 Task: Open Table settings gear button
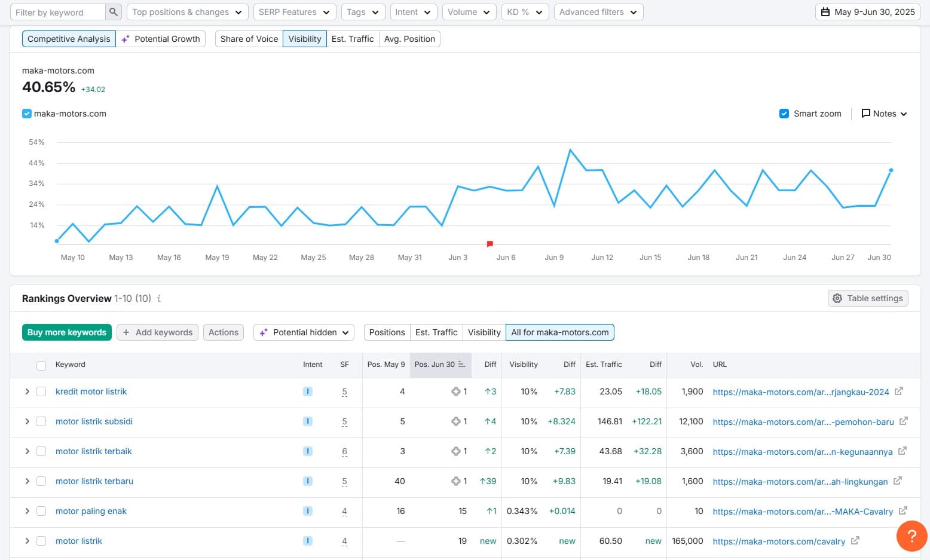coord(868,298)
